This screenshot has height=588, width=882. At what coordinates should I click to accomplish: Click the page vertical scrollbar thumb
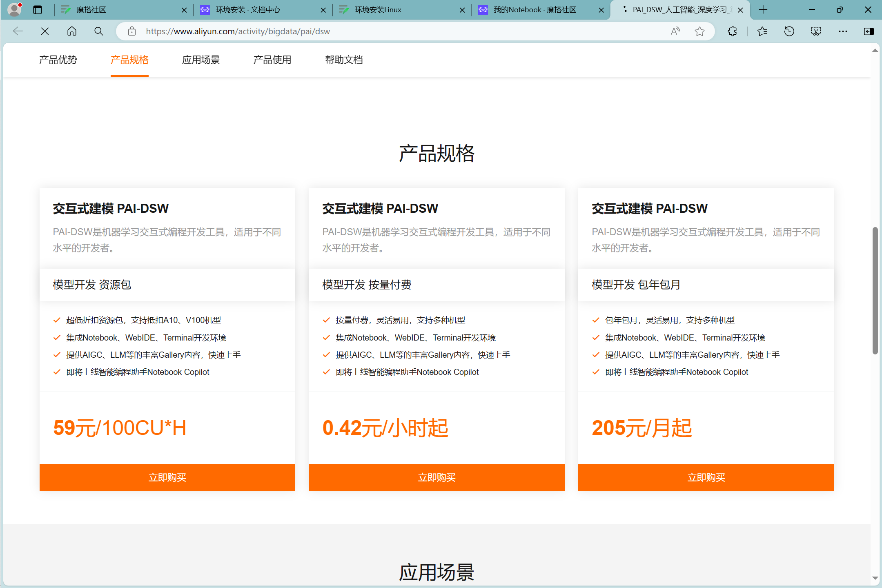[x=875, y=291]
